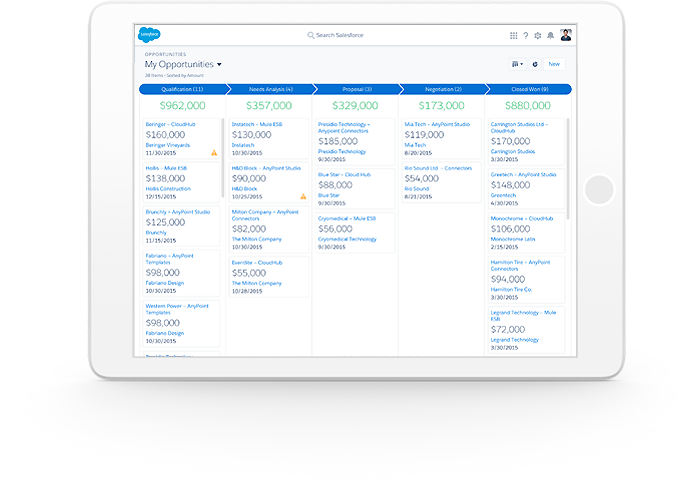Click the $962,000 Qualification total

pyautogui.click(x=183, y=106)
